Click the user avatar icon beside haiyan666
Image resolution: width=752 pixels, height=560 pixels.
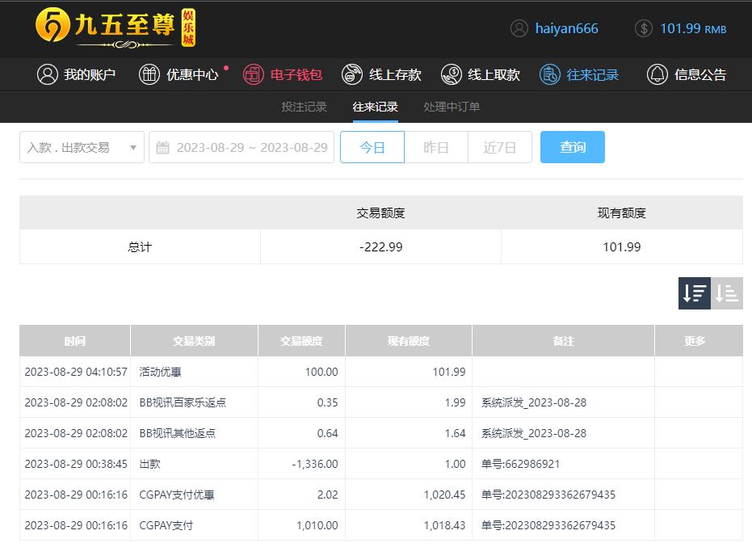coord(519,28)
